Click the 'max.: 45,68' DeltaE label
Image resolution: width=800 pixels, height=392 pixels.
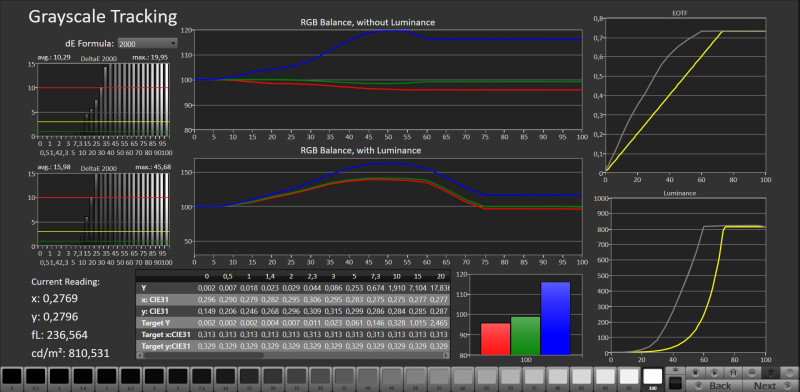[152, 167]
